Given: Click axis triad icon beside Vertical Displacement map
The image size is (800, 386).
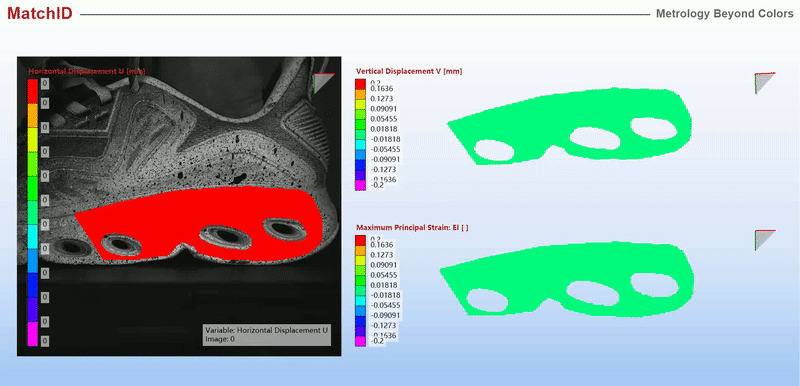Looking at the screenshot, I should pos(764,83).
